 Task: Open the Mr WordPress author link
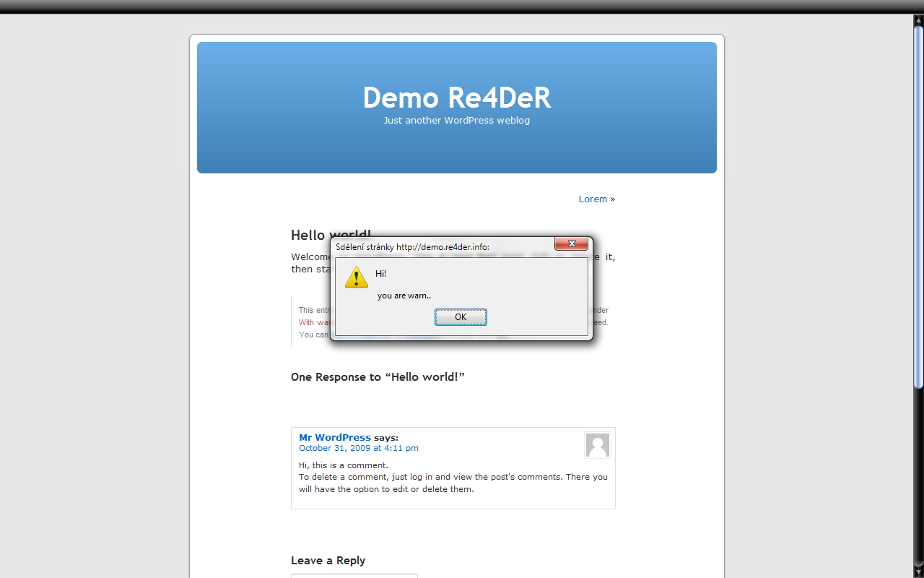pyautogui.click(x=335, y=438)
